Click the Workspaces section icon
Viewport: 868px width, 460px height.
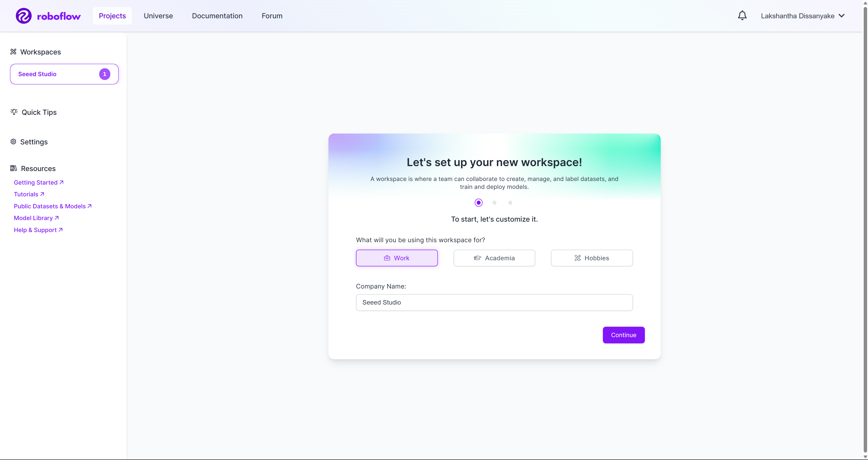pos(13,52)
